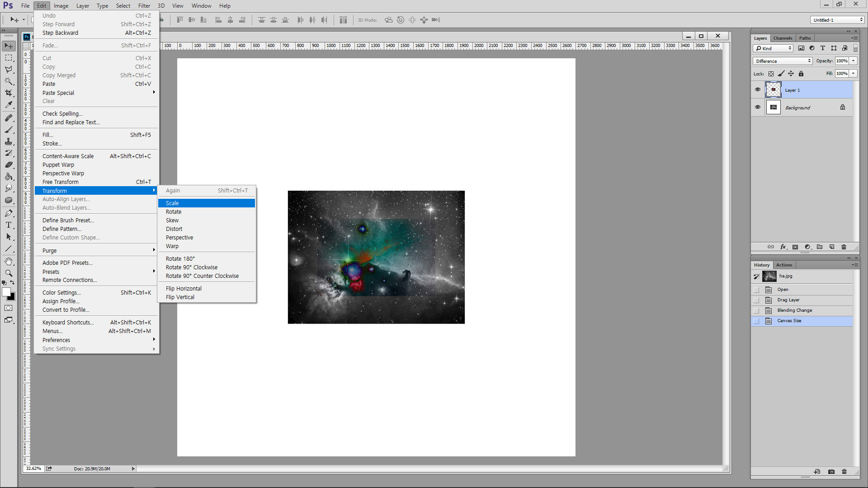Screen dimensions: 868x488
Task: Choose Warp in Transform submenu
Action: click(x=207, y=246)
